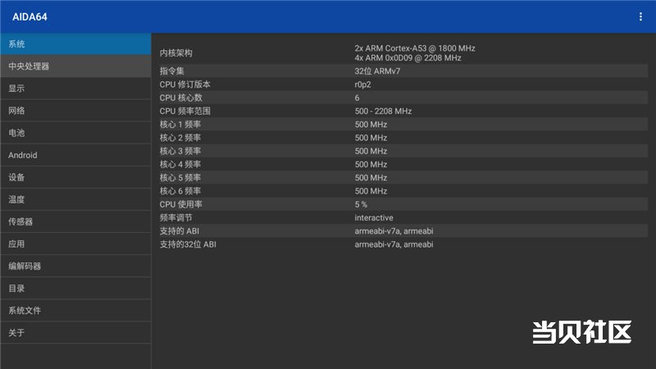Select the 核心 3 频率 row
Image resolution: width=656 pixels, height=369 pixels.
point(403,151)
